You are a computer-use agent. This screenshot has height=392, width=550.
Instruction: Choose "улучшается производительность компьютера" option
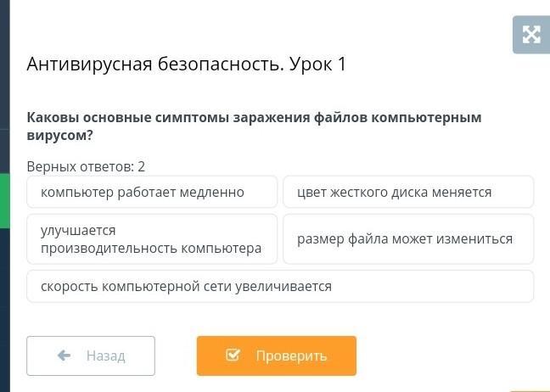pos(152,239)
